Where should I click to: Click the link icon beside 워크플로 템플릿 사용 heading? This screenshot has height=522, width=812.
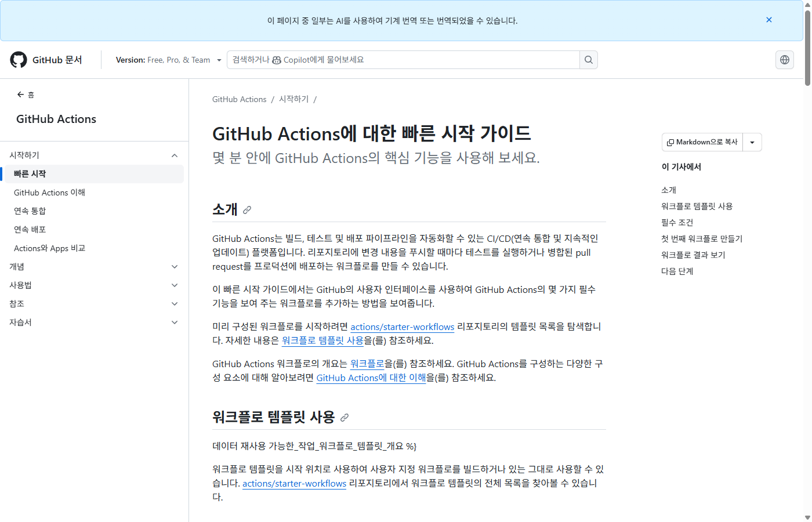(x=346, y=417)
